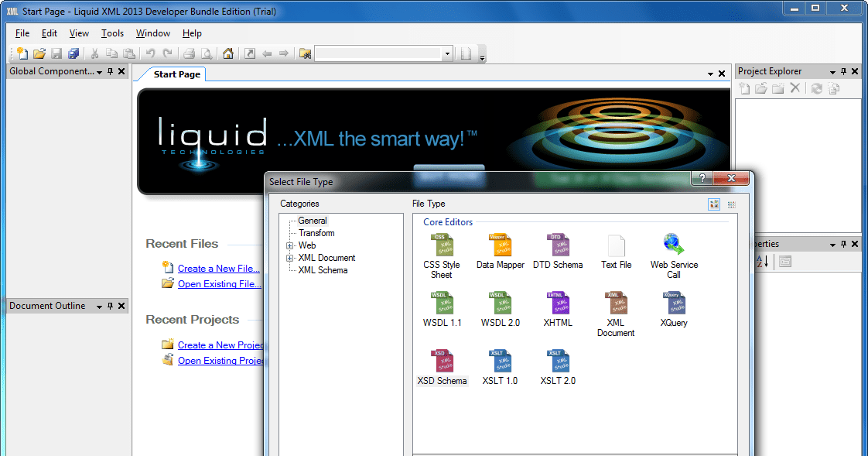Click the Paste toolbar icon
This screenshot has height=456, width=868.
point(129,53)
